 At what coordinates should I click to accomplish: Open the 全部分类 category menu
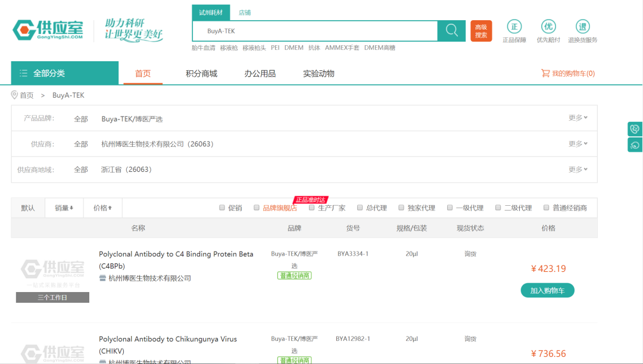(65, 73)
